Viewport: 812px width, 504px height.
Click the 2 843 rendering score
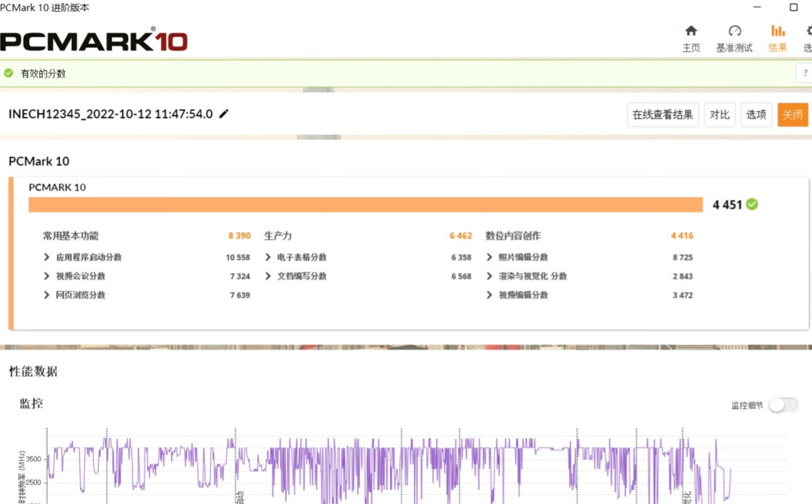pos(683,276)
